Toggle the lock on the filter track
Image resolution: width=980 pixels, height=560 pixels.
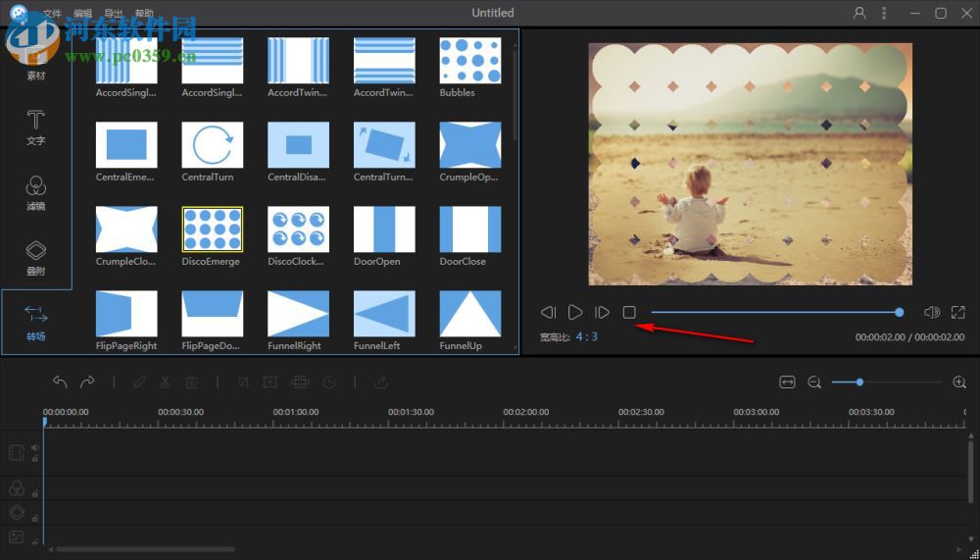34,493
